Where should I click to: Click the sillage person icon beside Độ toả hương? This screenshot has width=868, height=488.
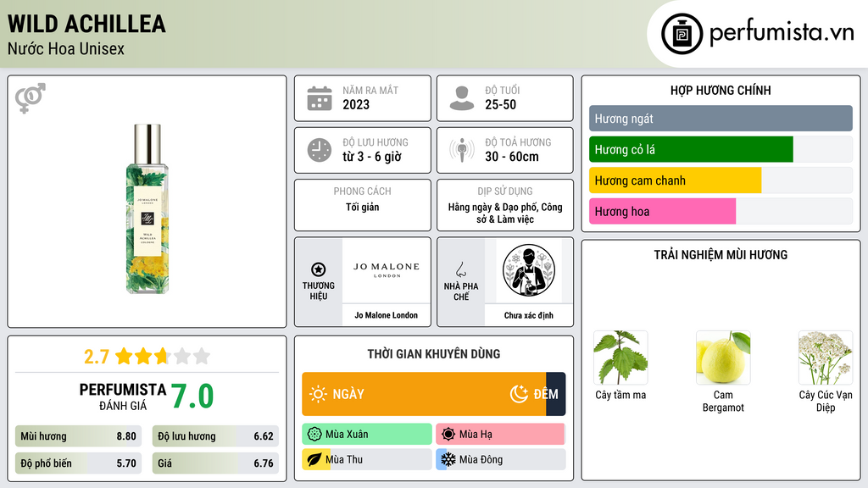462,150
